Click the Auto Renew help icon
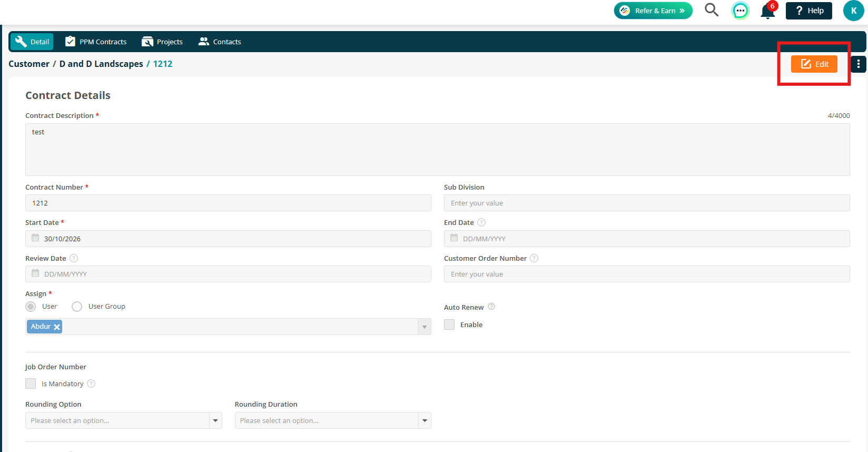Image resolution: width=868 pixels, height=452 pixels. click(491, 307)
